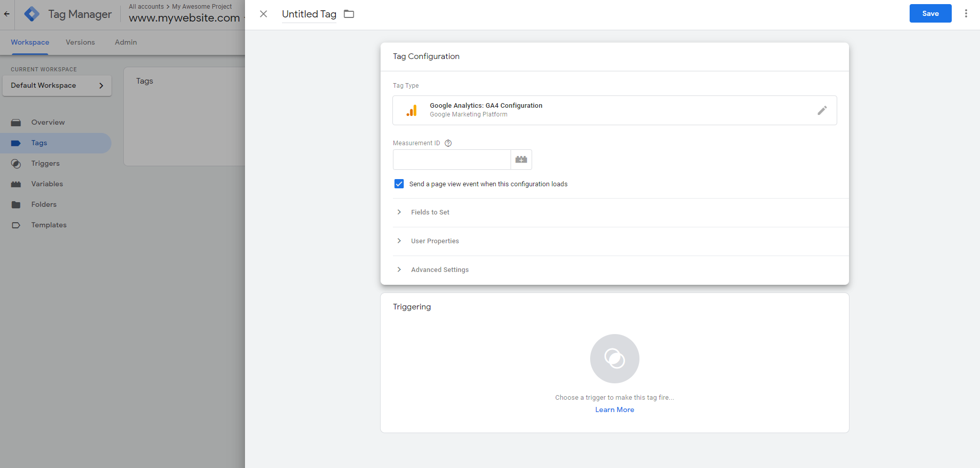
Task: Click the folder icon next to Untitled Tag
Action: point(349,14)
